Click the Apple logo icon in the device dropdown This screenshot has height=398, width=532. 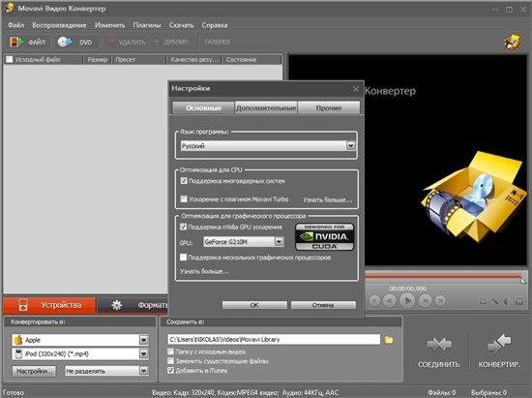pos(18,340)
